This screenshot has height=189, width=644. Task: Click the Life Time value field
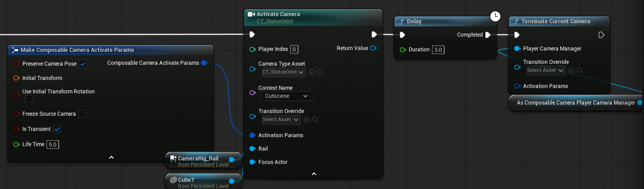[53, 144]
